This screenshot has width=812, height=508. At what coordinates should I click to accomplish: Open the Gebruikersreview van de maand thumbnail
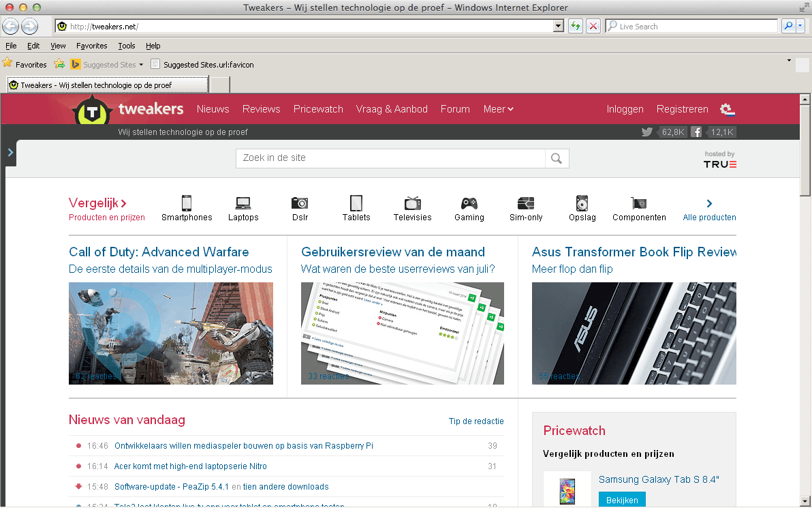point(403,333)
